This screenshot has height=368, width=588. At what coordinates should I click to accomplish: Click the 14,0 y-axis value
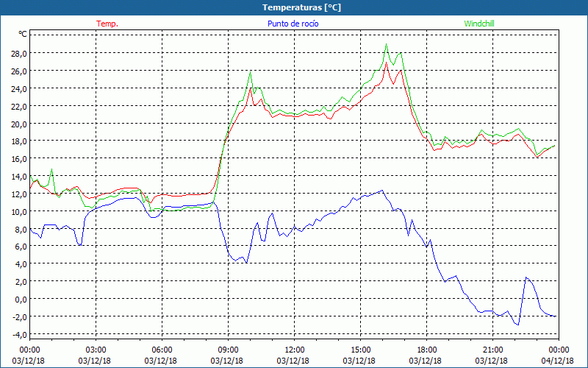click(18, 177)
